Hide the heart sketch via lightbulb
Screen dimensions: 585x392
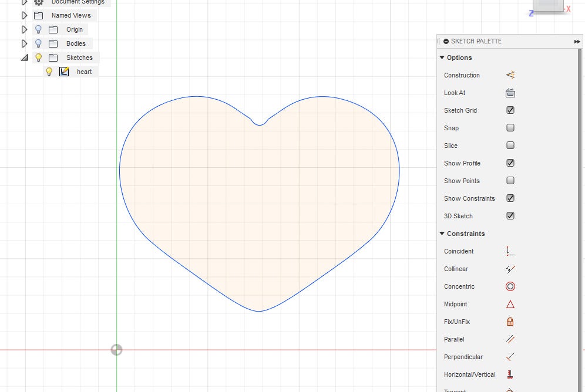pos(49,72)
